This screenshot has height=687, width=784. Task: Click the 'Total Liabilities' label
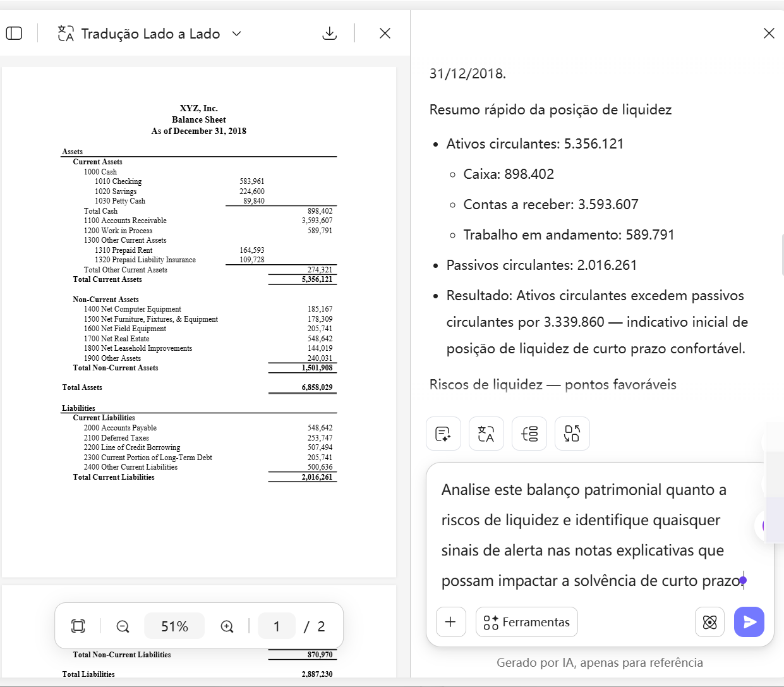click(88, 674)
